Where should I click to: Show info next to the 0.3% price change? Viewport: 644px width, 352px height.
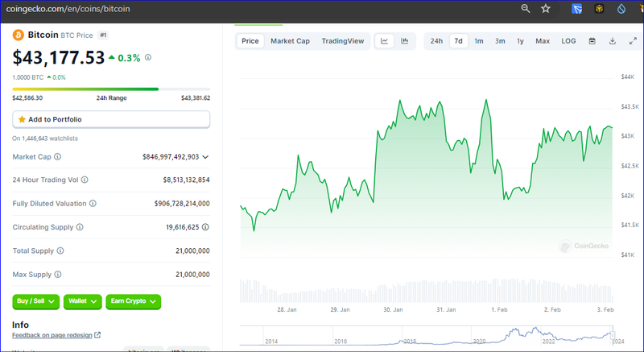click(148, 57)
